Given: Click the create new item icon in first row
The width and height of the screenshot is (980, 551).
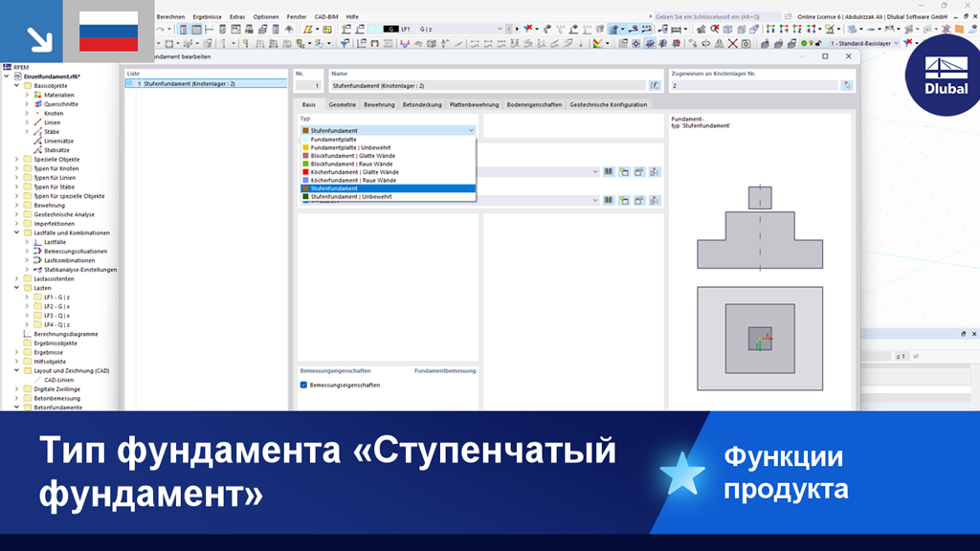Looking at the screenshot, I should pyautogui.click(x=624, y=172).
